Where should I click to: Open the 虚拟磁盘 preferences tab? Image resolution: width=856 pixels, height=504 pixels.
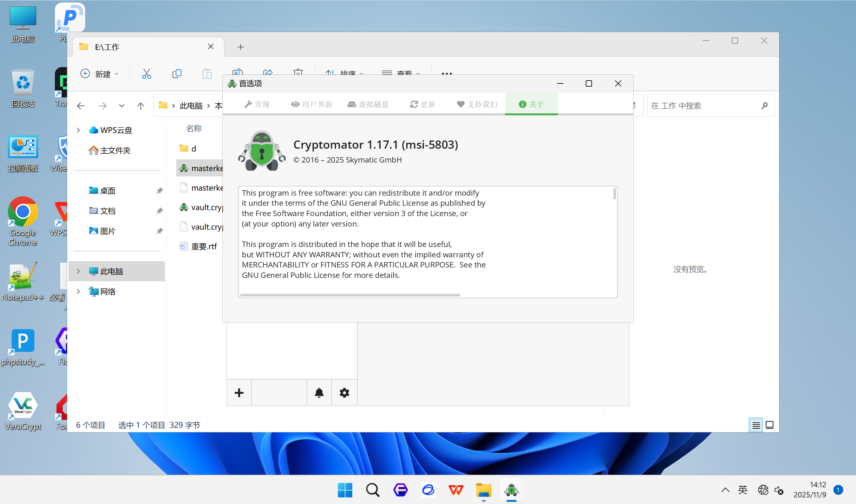click(368, 104)
